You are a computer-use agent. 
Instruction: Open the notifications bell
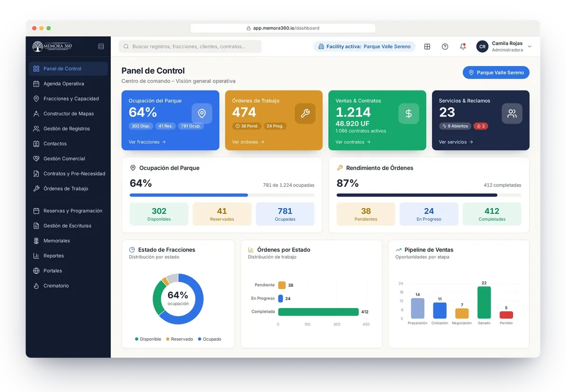pos(463,47)
